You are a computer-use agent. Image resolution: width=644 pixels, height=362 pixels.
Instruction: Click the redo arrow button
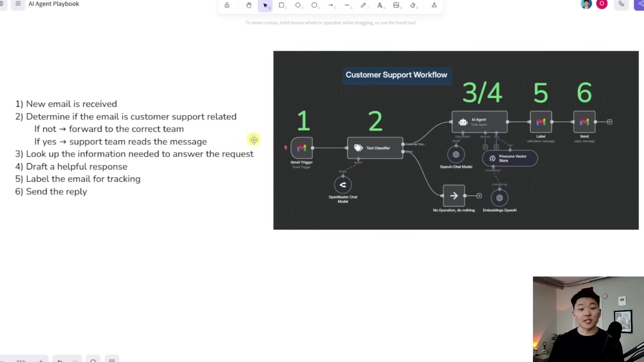click(74, 361)
